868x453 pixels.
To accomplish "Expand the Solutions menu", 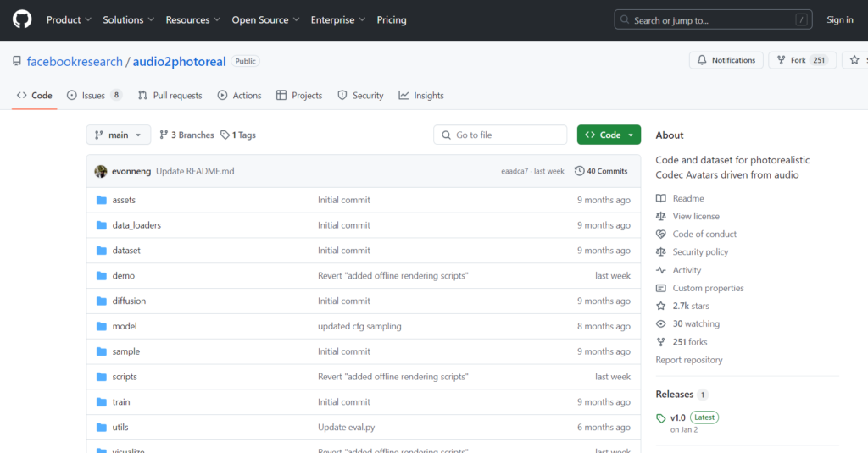I will [129, 20].
